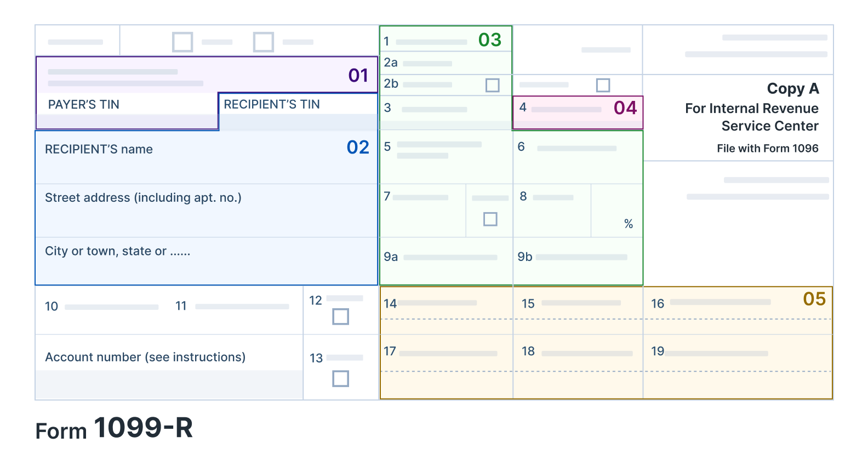Click the green 03 section marker
This screenshot has width=868, height=471.
point(490,39)
